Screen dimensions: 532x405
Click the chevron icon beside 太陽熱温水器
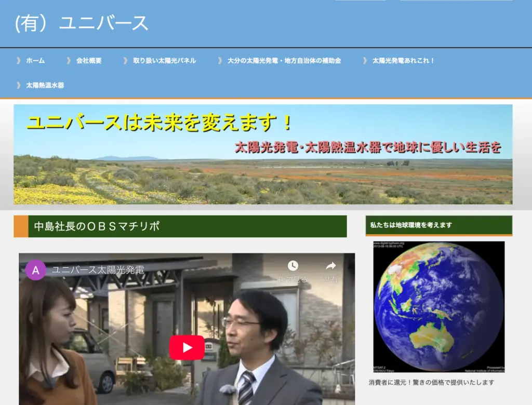[x=19, y=85]
